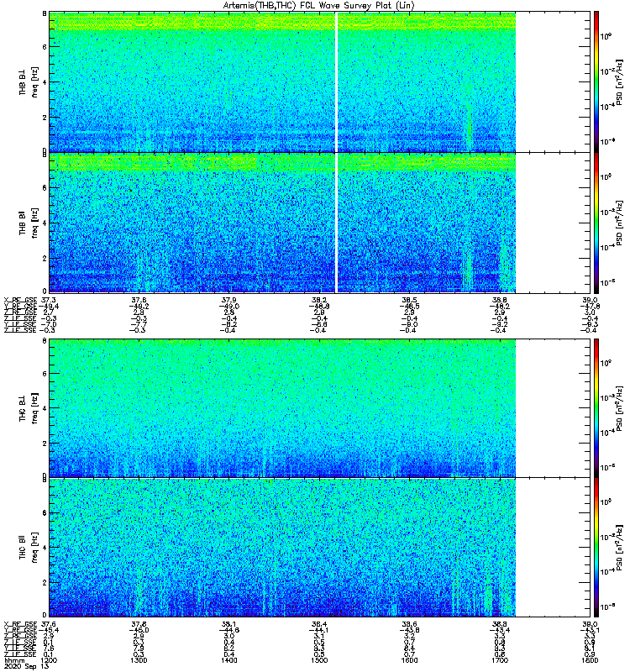Click the "-49.4" Y_RE_GSE value under THB
Screen dimensions: 630x672
(x=49, y=306)
